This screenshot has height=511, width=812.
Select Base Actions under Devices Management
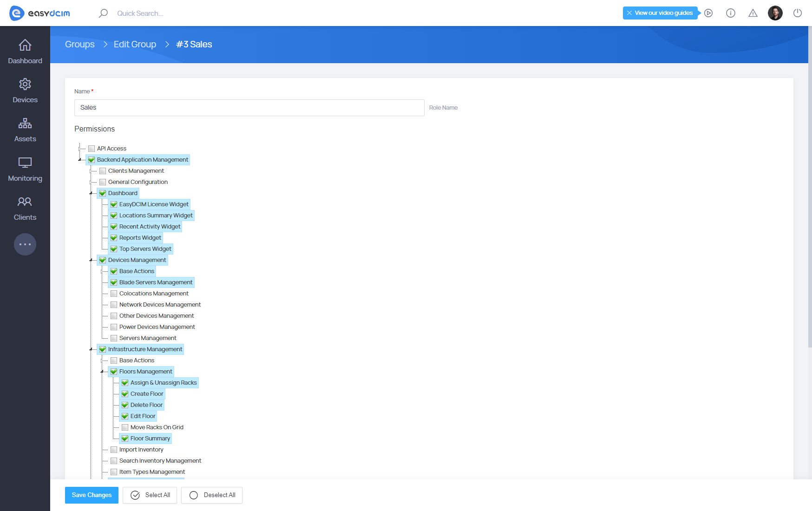137,271
